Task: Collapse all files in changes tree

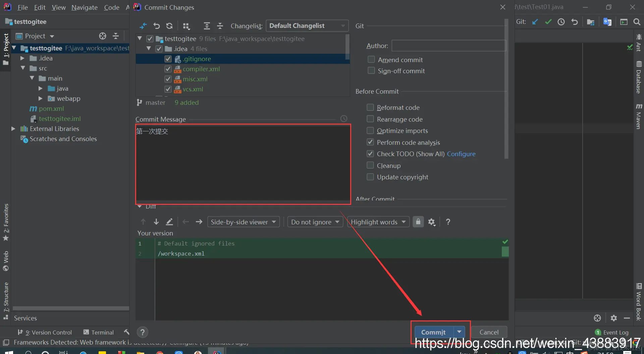Action: point(220,26)
